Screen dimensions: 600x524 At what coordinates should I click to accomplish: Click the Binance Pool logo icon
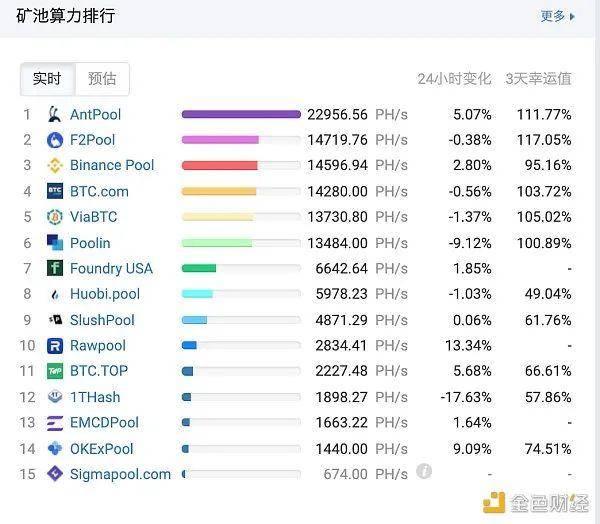pyautogui.click(x=55, y=165)
